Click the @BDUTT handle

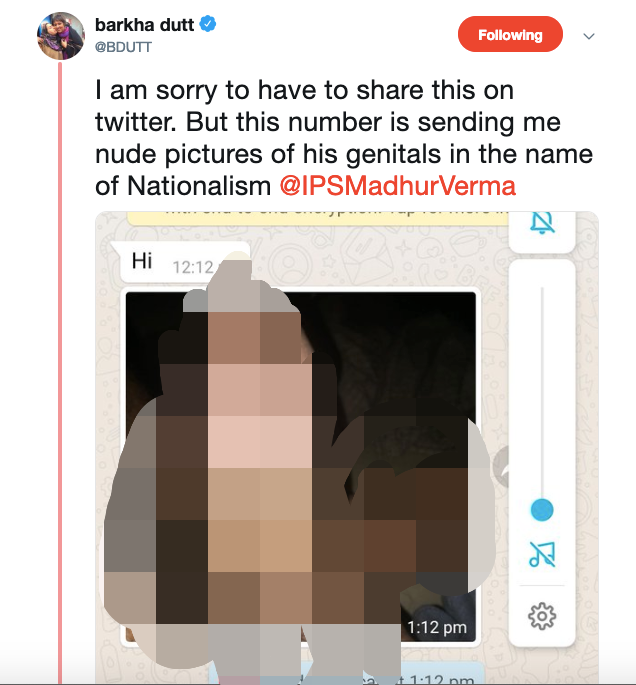(123, 47)
